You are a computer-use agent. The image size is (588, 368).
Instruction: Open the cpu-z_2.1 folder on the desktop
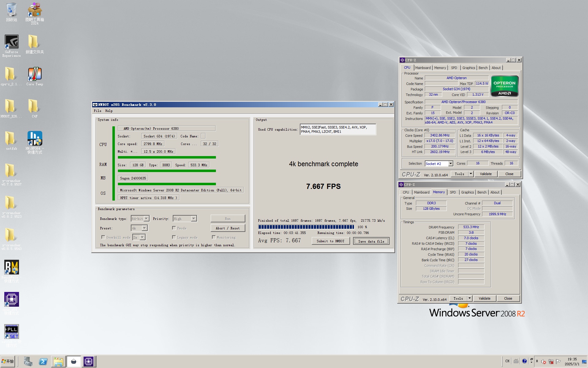(11, 76)
